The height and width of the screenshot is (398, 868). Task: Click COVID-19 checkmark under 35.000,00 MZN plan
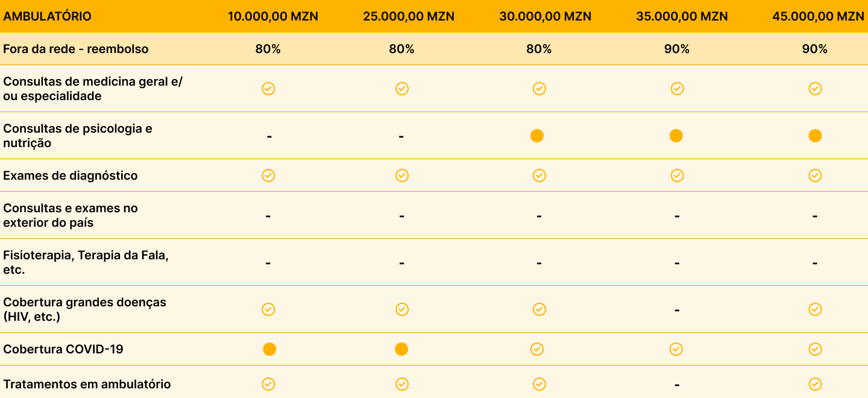click(x=676, y=349)
